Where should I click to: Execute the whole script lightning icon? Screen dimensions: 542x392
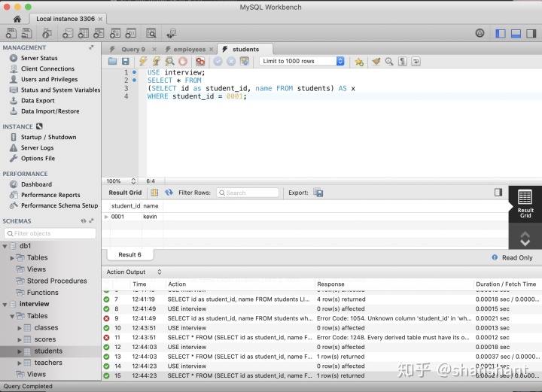tap(143, 62)
